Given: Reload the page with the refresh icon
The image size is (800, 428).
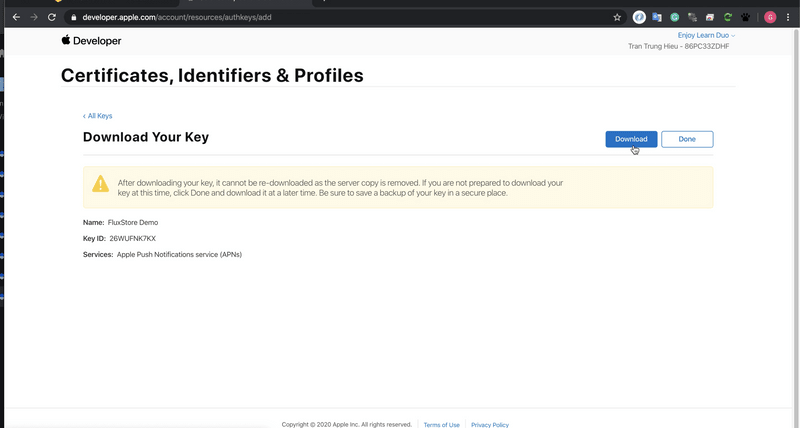Looking at the screenshot, I should tap(52, 17).
